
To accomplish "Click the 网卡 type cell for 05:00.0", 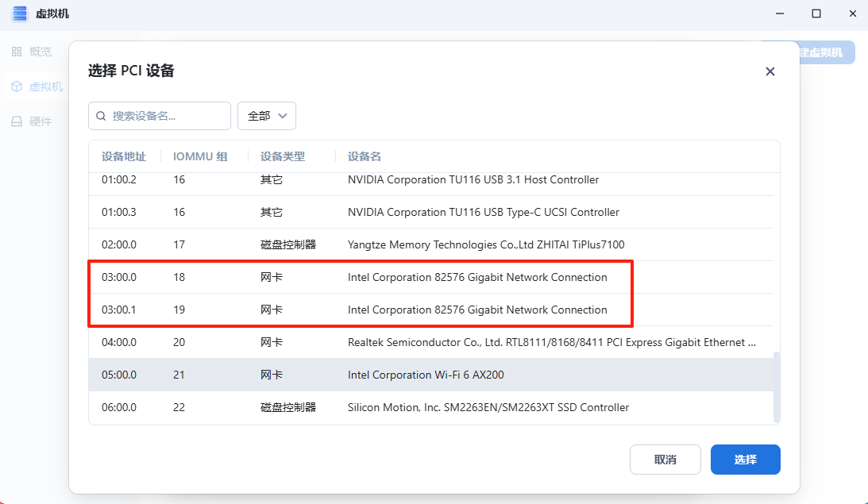I will click(272, 375).
